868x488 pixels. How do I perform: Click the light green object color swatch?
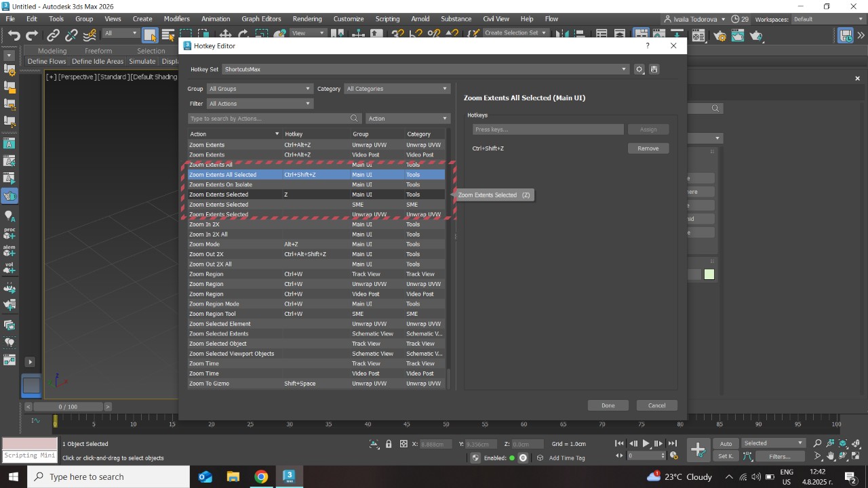click(x=709, y=274)
